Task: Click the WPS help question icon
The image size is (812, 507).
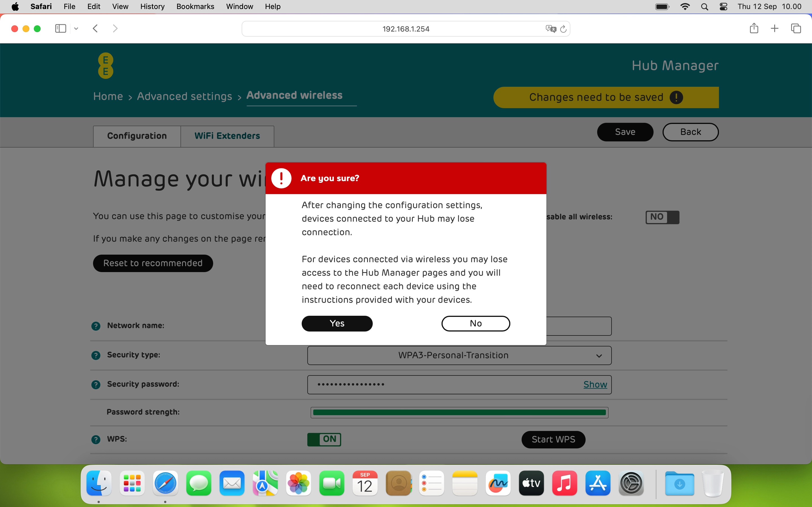Action: (96, 439)
